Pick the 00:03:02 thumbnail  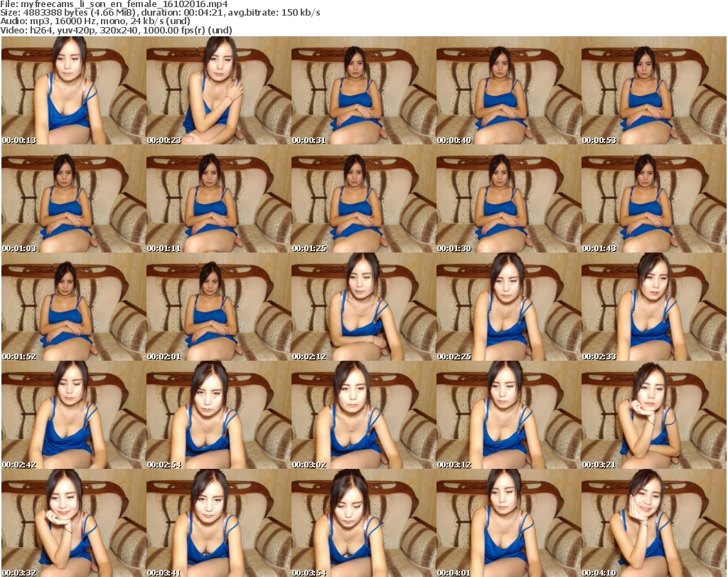pos(363,415)
